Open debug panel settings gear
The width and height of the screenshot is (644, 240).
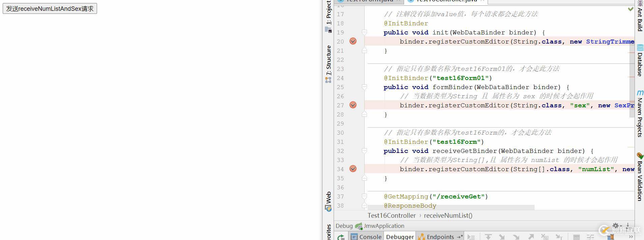[x=616, y=225]
